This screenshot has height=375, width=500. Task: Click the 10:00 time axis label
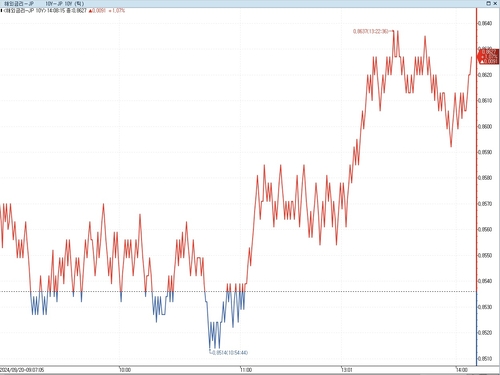[x=125, y=370]
